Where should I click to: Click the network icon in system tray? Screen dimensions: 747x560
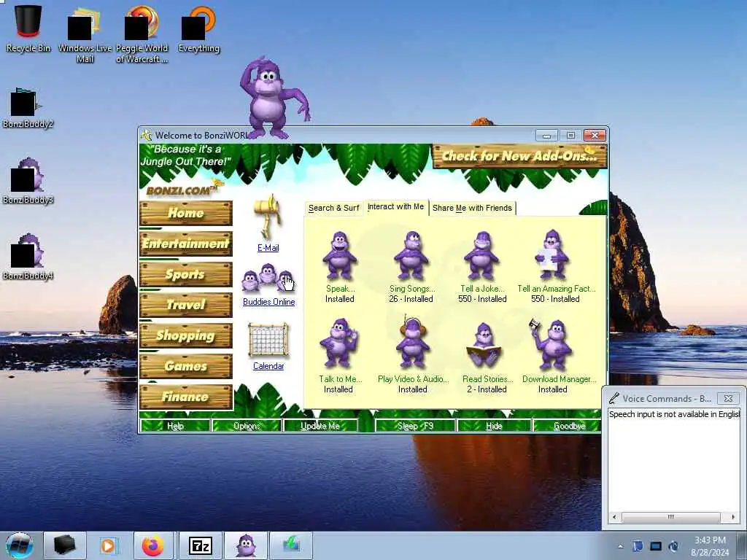pyautogui.click(x=656, y=546)
